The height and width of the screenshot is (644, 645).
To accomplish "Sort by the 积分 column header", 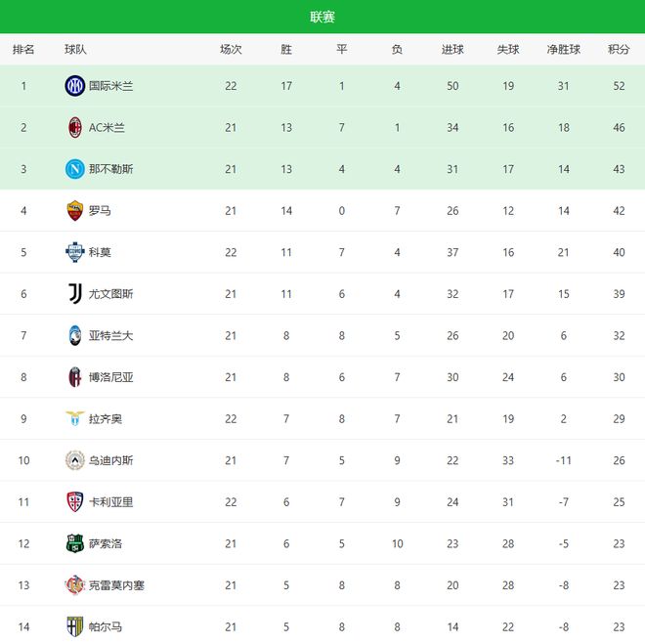I will click(x=619, y=49).
